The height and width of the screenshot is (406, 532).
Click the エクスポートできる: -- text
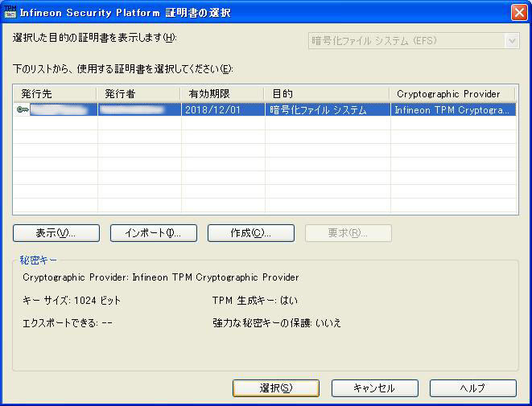tap(67, 322)
